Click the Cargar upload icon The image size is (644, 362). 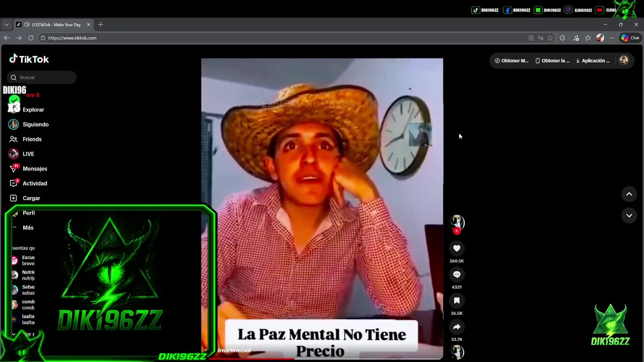pyautogui.click(x=14, y=198)
